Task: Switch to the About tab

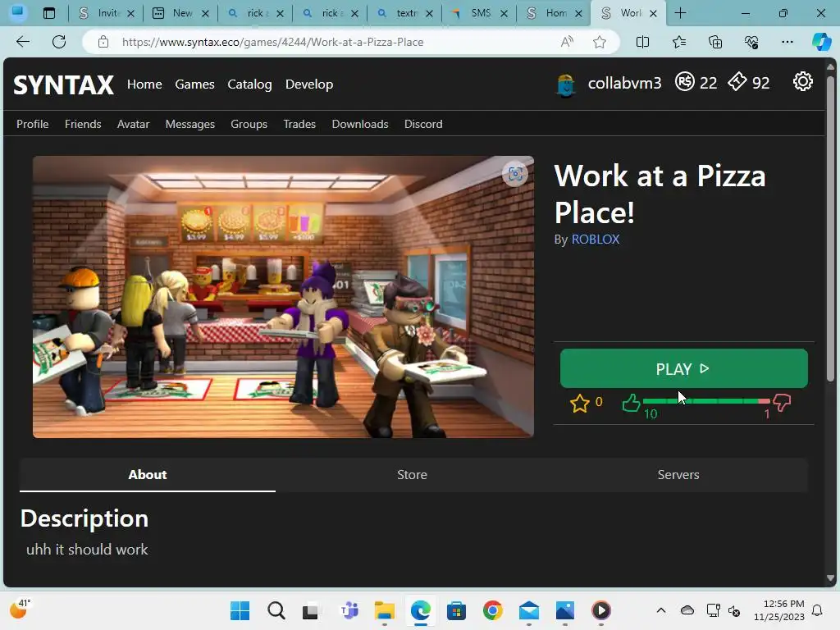Action: tap(148, 475)
